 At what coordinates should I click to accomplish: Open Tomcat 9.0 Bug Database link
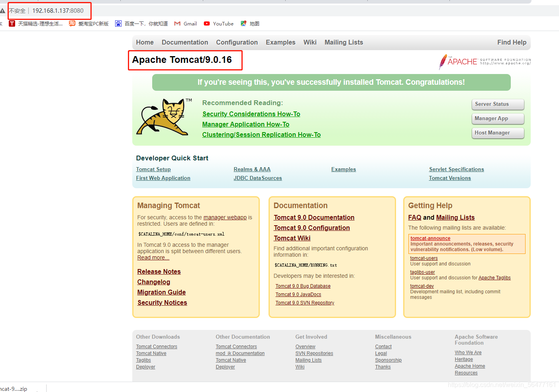coord(303,286)
